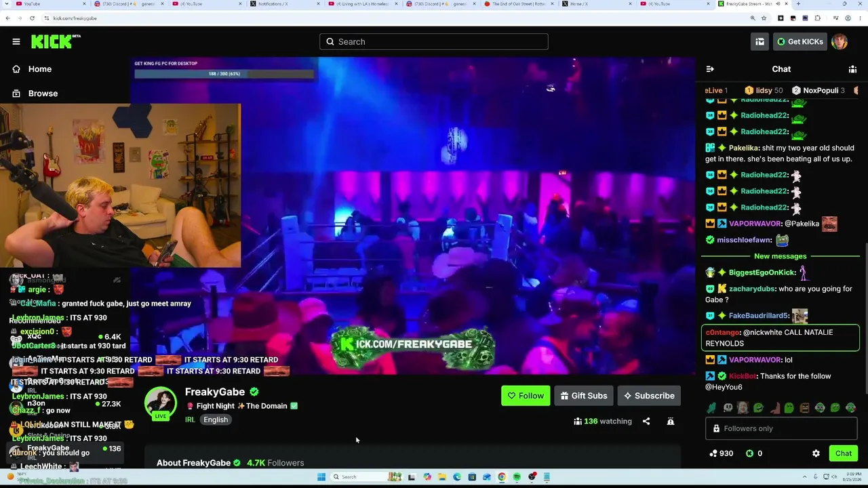868x488 pixels.
Task: Click NoxPopuli in the gifters leaderboard
Action: 818,90
